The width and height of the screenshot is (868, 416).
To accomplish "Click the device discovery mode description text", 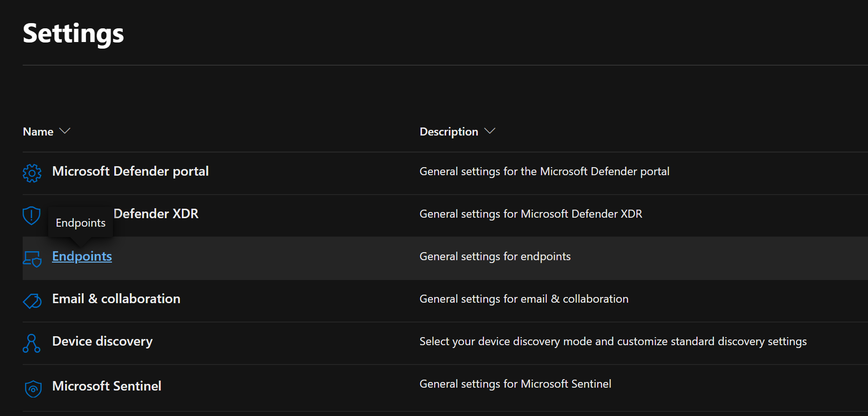I will [613, 341].
